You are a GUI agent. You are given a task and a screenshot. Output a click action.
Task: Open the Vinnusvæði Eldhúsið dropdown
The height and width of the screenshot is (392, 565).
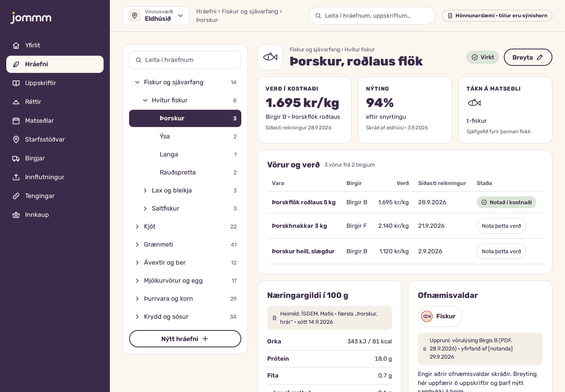coord(156,16)
